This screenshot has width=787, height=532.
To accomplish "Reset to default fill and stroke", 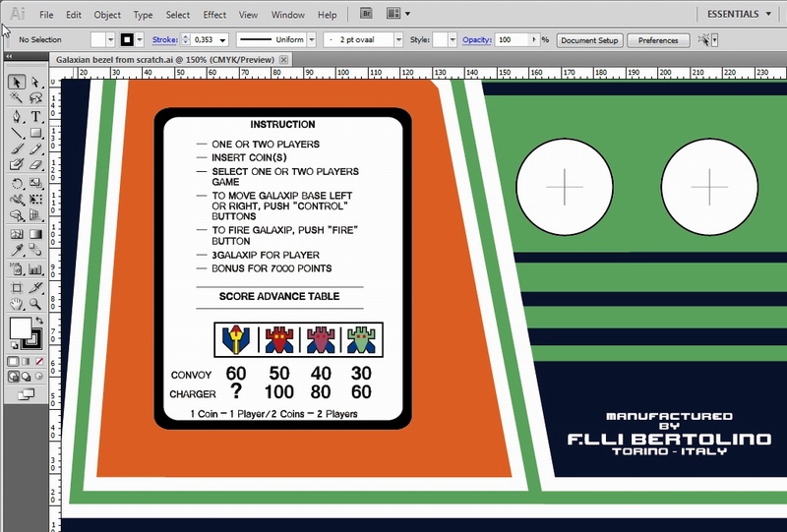I will [x=14, y=345].
